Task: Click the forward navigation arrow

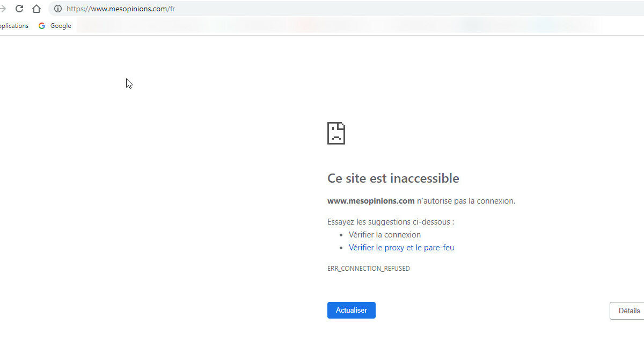Action: point(3,9)
